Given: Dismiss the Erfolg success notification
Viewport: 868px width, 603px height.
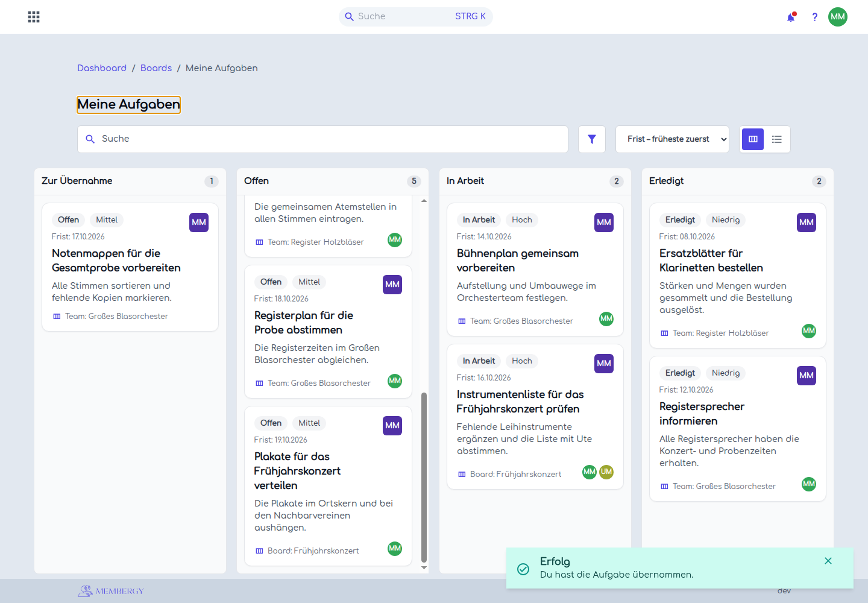Looking at the screenshot, I should pyautogui.click(x=828, y=561).
